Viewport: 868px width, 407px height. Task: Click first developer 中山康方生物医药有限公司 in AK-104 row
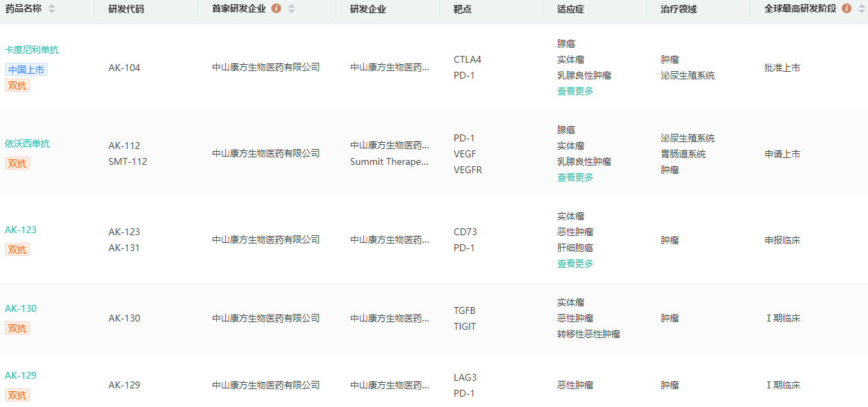click(266, 68)
